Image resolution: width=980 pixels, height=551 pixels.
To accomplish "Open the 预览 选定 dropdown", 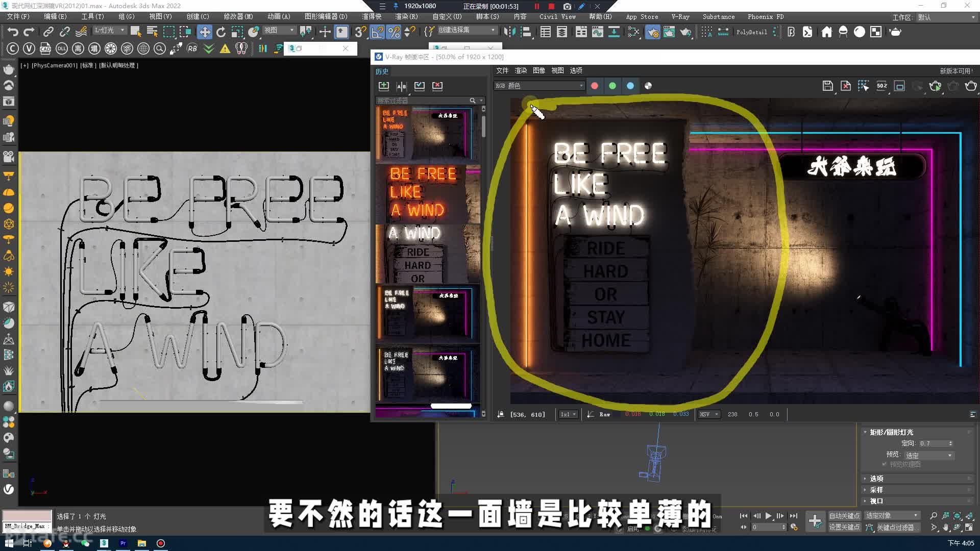I will (929, 455).
